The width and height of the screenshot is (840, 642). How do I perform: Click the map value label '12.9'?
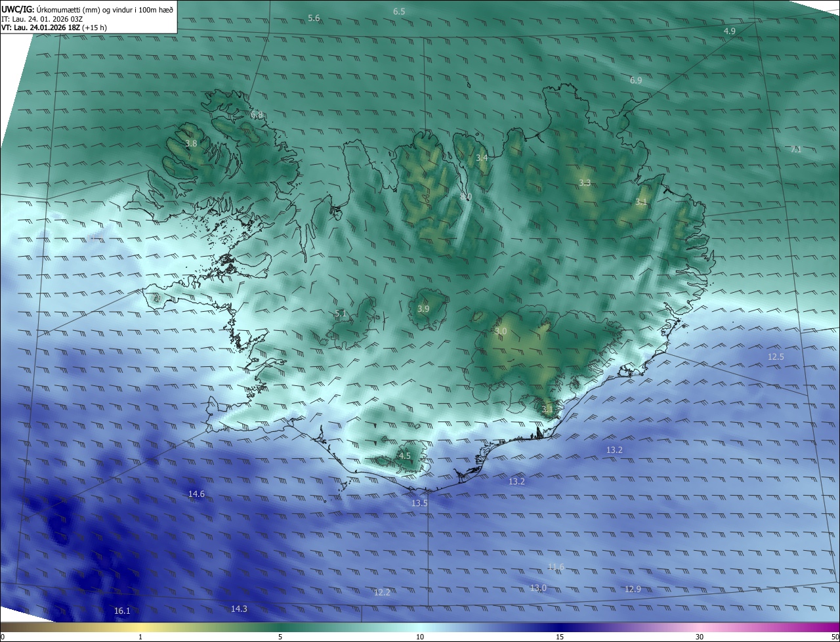[x=633, y=589]
